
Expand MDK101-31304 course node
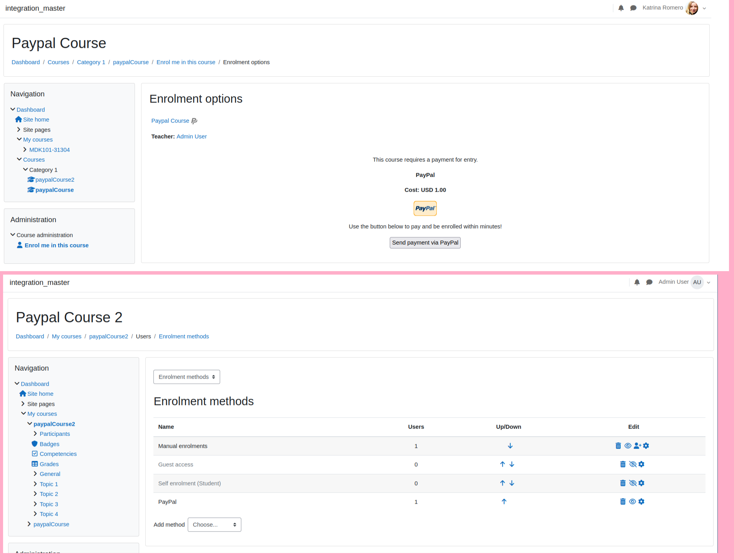(x=25, y=150)
